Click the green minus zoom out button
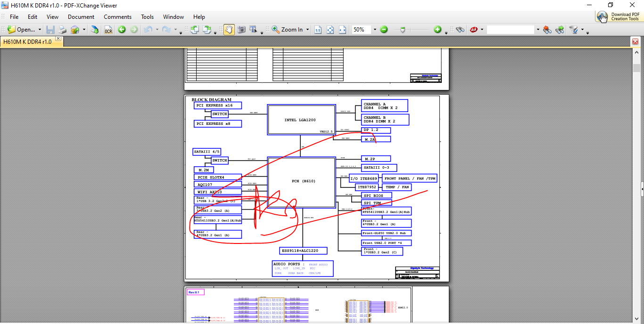 (384, 30)
